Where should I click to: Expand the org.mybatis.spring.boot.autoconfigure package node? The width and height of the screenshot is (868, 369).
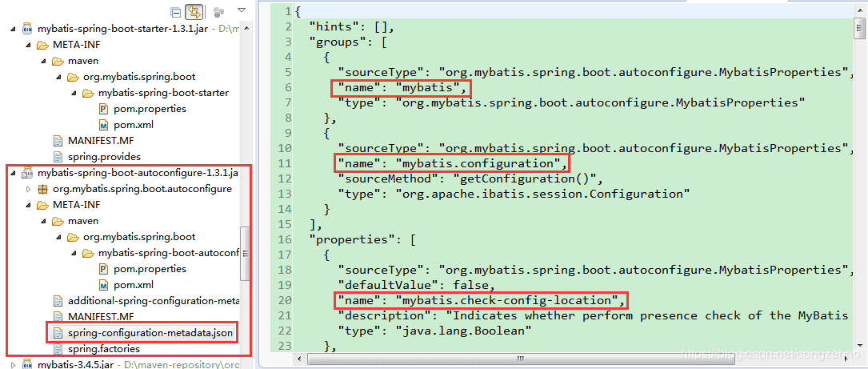click(x=29, y=189)
